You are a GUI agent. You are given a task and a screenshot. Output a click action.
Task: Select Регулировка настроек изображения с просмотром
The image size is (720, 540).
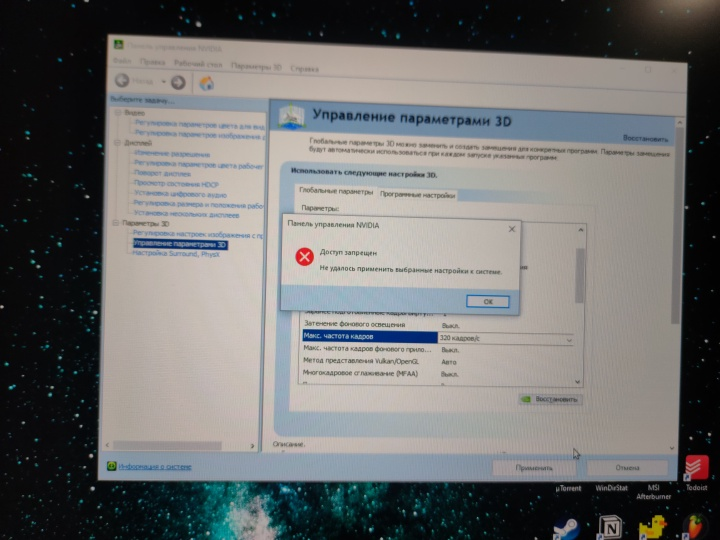tap(198, 235)
